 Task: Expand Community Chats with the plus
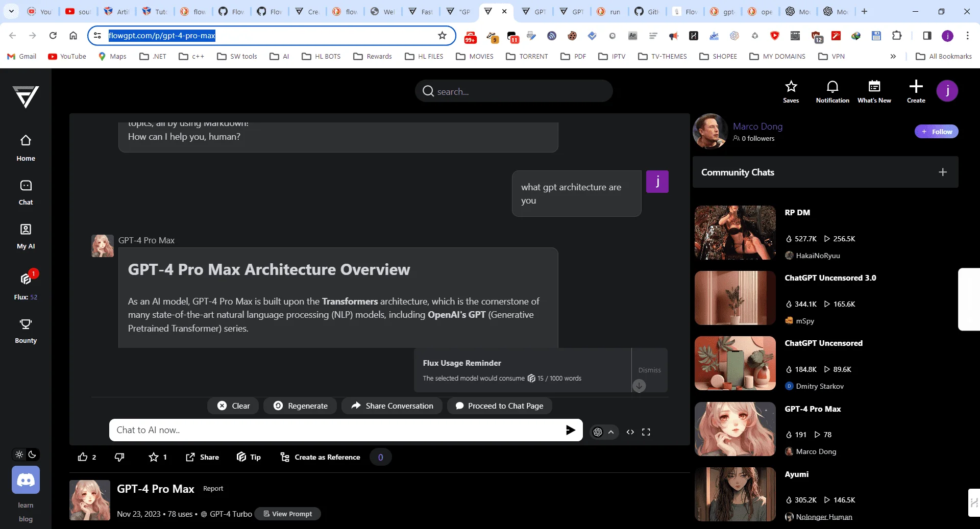[x=942, y=172]
